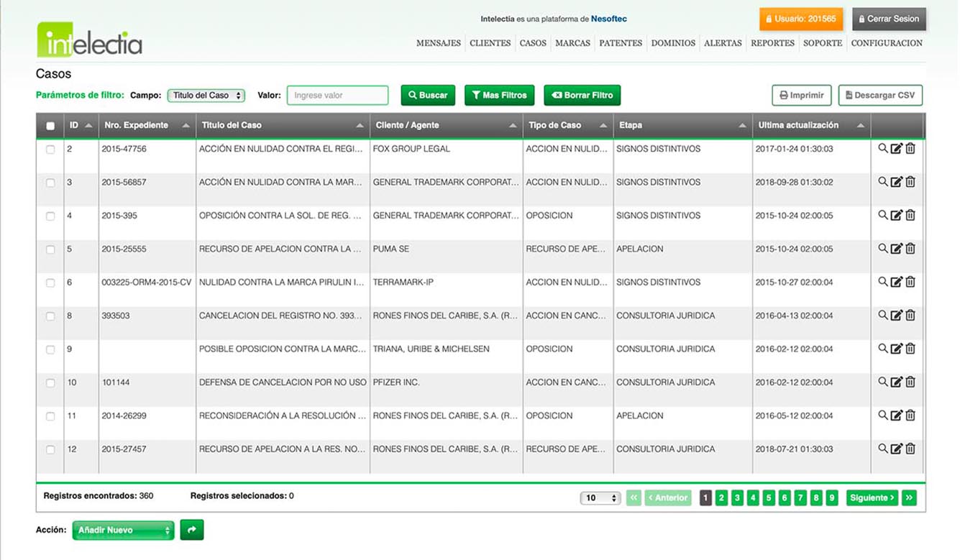Image resolution: width=960 pixels, height=560 pixels.
Task: Open the MARCAS menu item
Action: pyautogui.click(x=572, y=43)
